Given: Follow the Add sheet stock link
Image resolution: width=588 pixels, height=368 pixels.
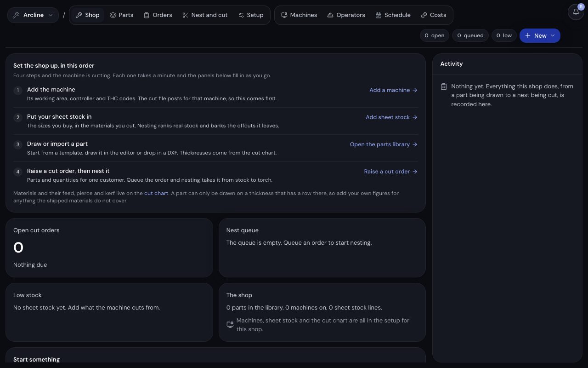Looking at the screenshot, I should (391, 117).
